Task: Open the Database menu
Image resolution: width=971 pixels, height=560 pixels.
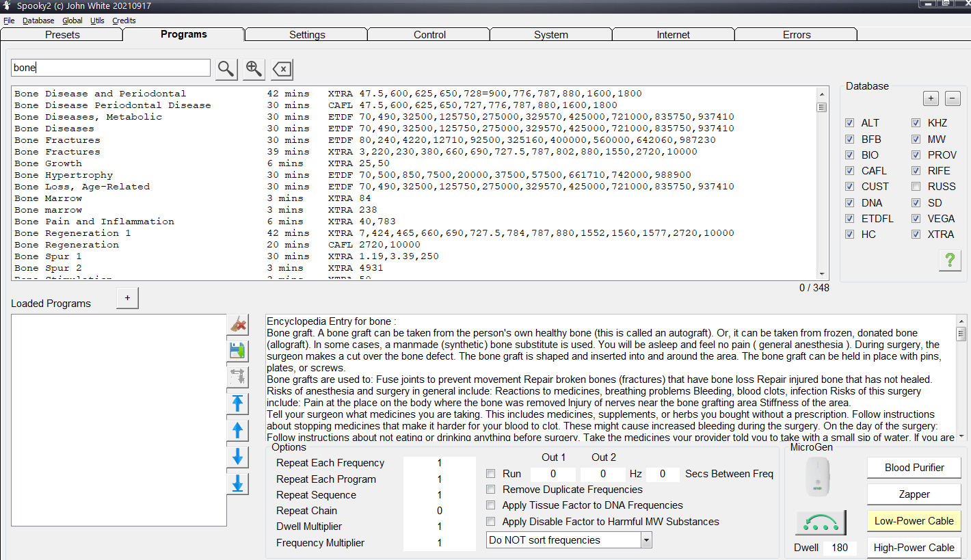Action: click(38, 21)
